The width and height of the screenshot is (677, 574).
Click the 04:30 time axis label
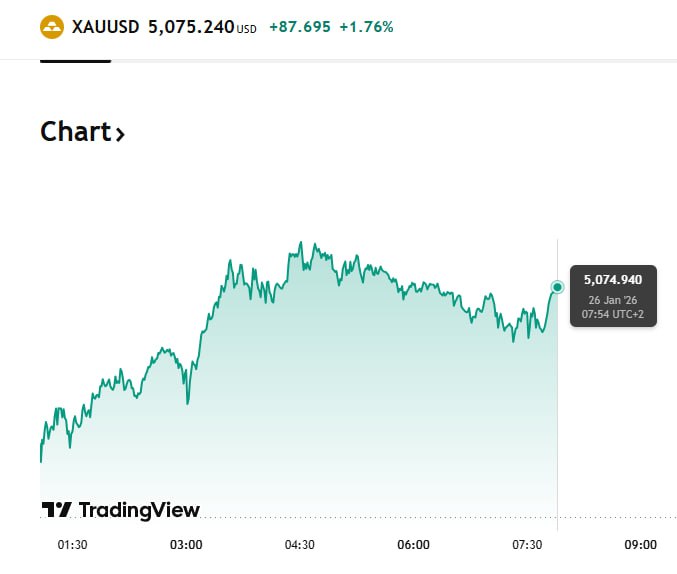point(300,545)
